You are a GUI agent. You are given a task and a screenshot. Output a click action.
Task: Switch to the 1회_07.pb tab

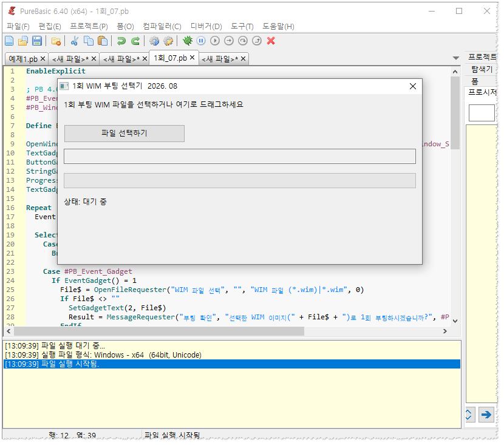170,58
